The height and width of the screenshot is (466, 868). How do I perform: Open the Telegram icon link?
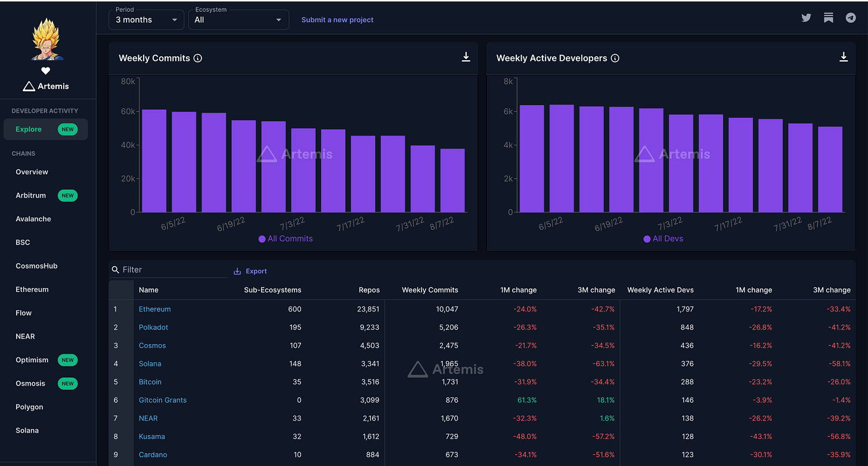[x=851, y=18]
